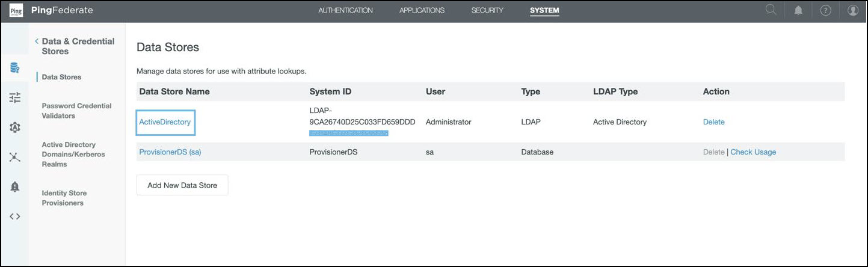Open the search magnifier in header
This screenshot has width=868, height=267.
tap(771, 10)
